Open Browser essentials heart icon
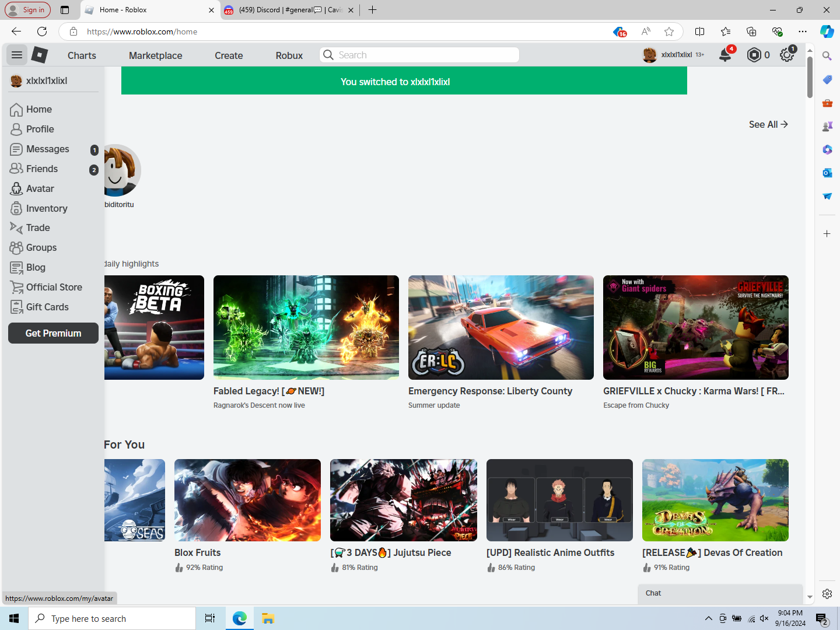Screen dimensions: 840x630 tap(777, 32)
